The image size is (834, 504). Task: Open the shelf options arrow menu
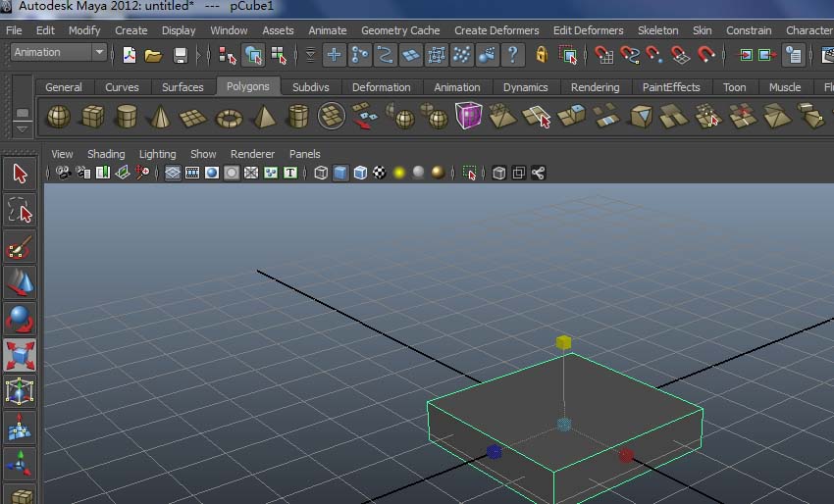pos(22,129)
